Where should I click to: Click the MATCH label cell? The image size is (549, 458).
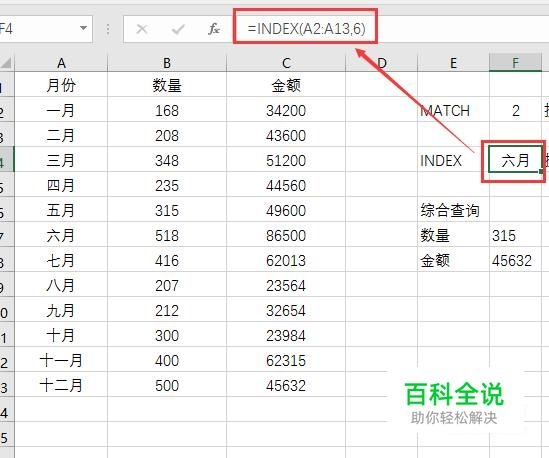point(453,110)
